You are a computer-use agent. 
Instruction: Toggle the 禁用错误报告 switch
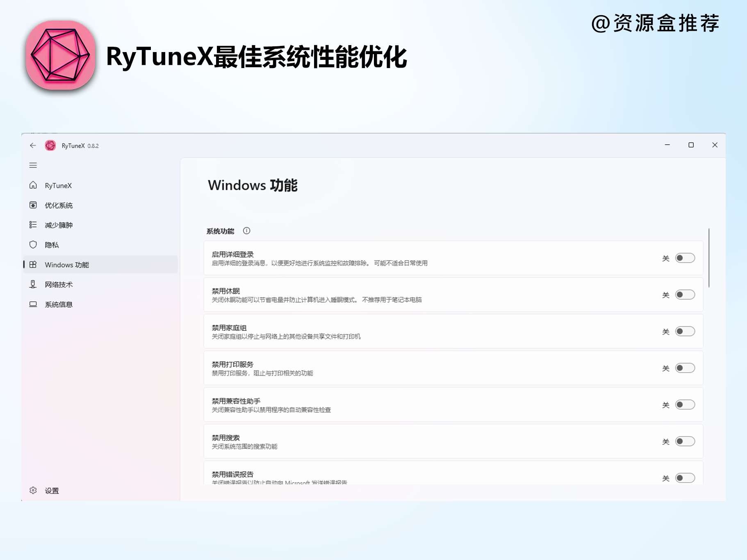(x=685, y=478)
